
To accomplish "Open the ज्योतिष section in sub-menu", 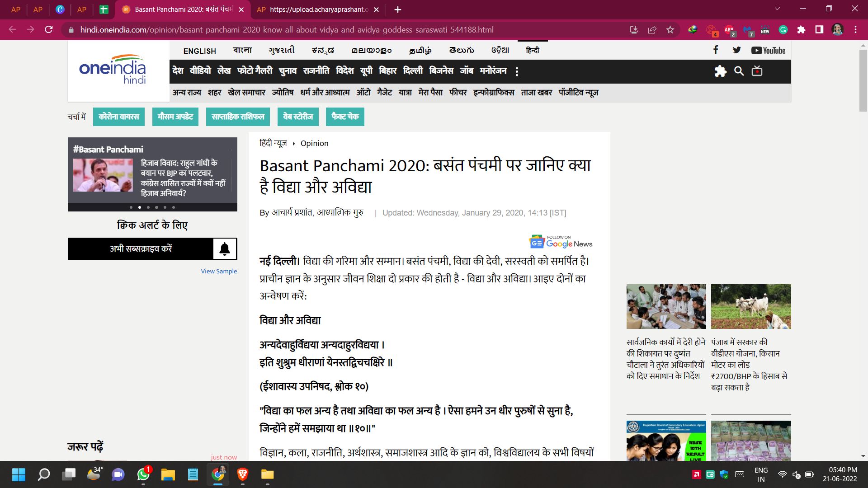I will [283, 93].
